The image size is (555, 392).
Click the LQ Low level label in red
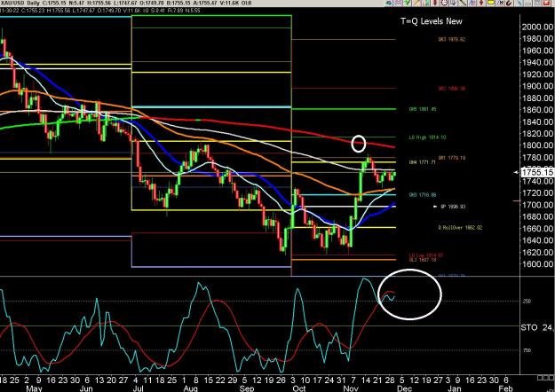pos(426,255)
